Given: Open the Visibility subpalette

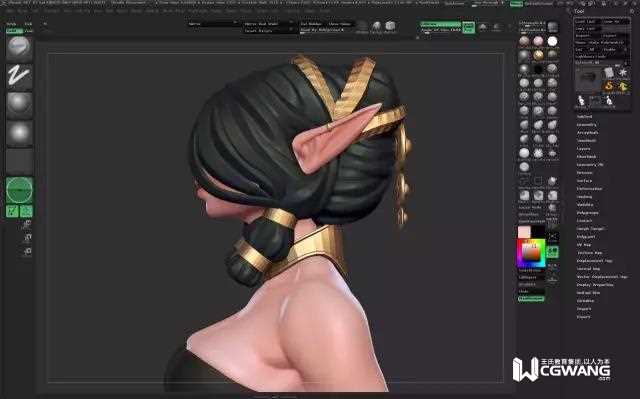Looking at the screenshot, I should coord(585,205).
